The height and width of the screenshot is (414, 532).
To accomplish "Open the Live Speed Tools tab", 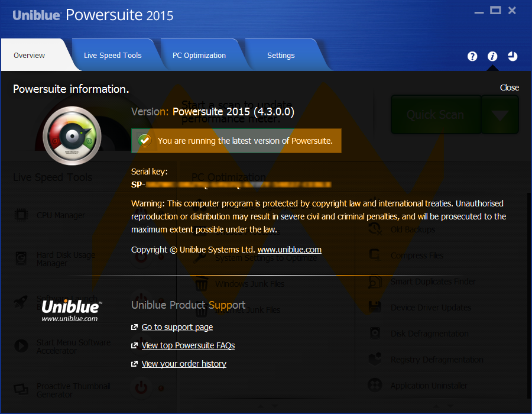I will point(113,56).
